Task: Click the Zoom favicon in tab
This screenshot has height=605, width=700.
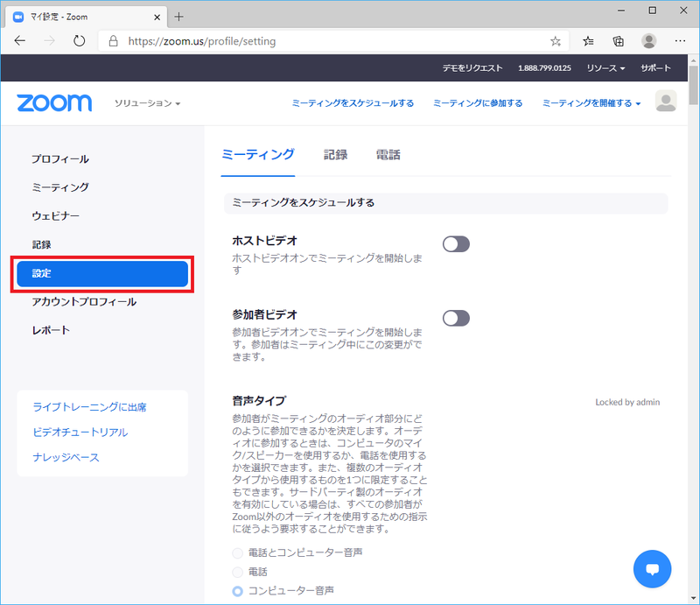Action: pyautogui.click(x=18, y=17)
